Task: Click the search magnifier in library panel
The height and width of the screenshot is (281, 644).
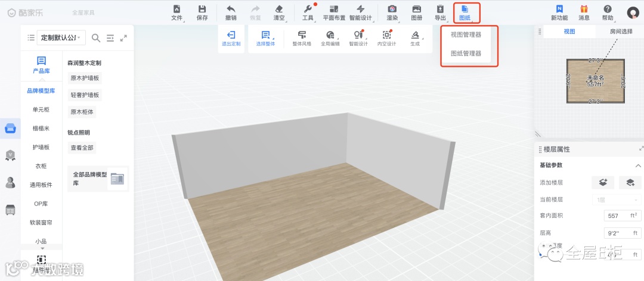Action: 95,38
